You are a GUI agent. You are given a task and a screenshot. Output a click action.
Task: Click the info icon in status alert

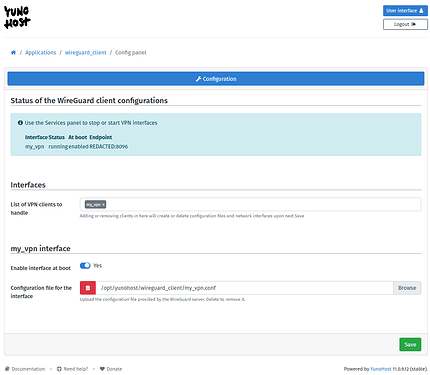click(x=20, y=123)
